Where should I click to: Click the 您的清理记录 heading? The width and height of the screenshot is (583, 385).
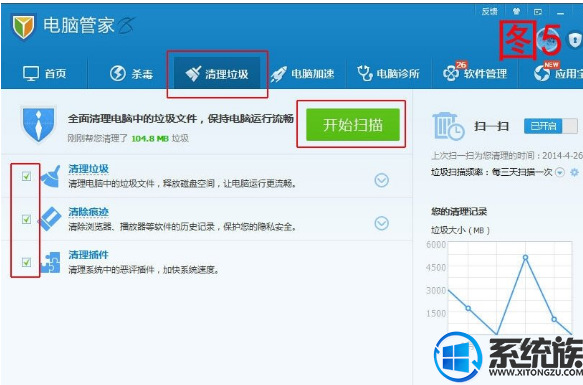(459, 212)
